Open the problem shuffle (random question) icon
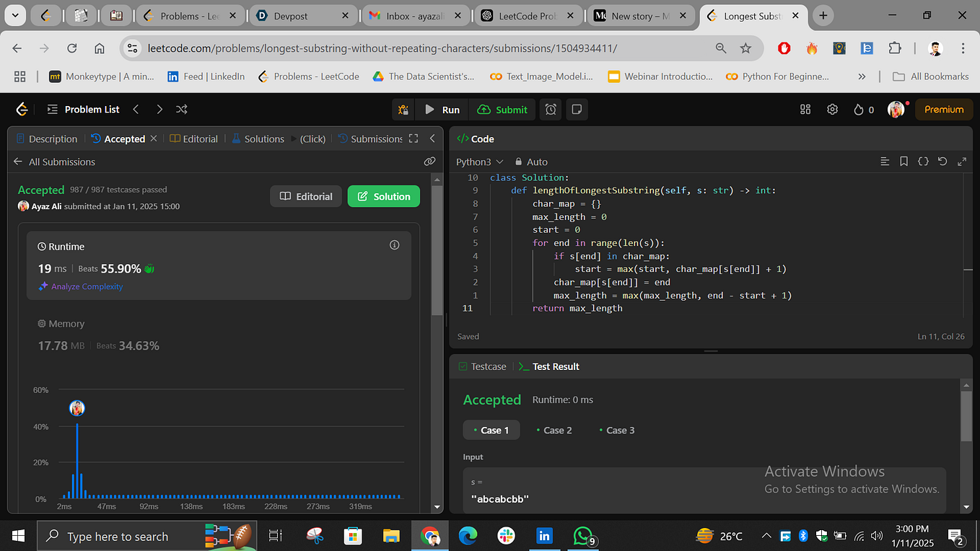Viewport: 980px width, 551px height. tap(181, 109)
